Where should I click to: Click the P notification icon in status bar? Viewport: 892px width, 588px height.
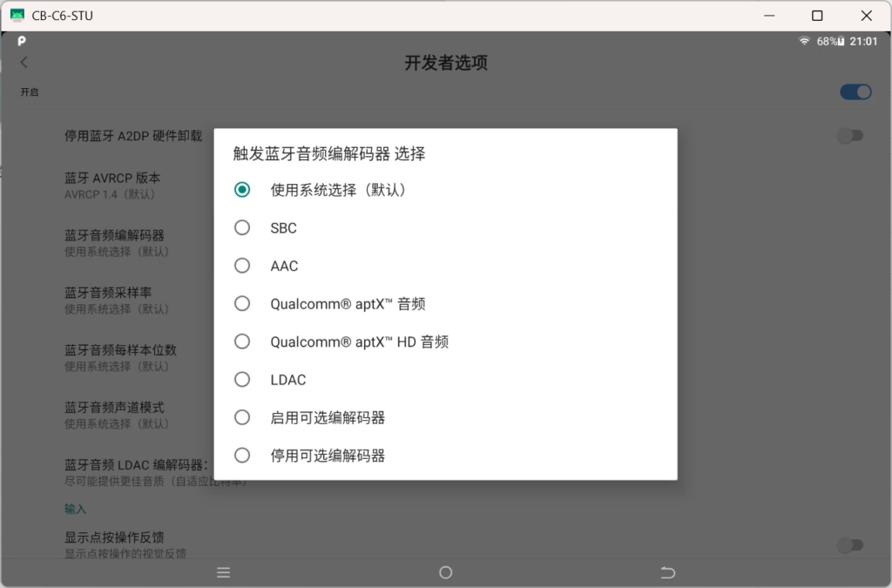coord(22,41)
